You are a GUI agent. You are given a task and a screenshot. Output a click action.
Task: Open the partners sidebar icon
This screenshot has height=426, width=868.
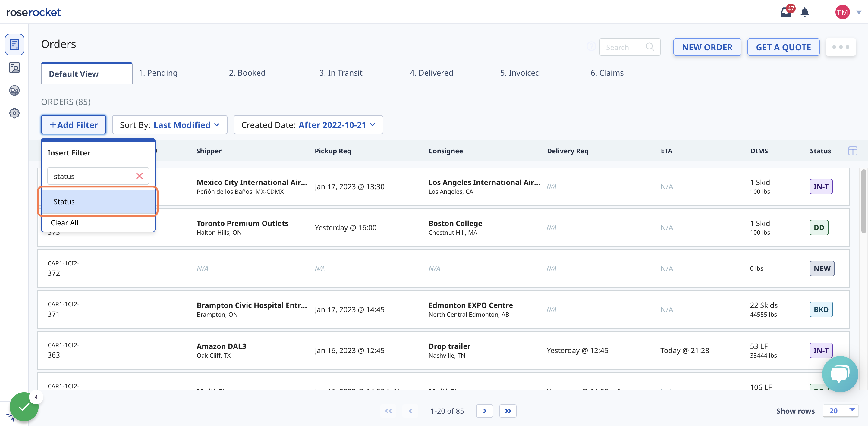pyautogui.click(x=14, y=91)
